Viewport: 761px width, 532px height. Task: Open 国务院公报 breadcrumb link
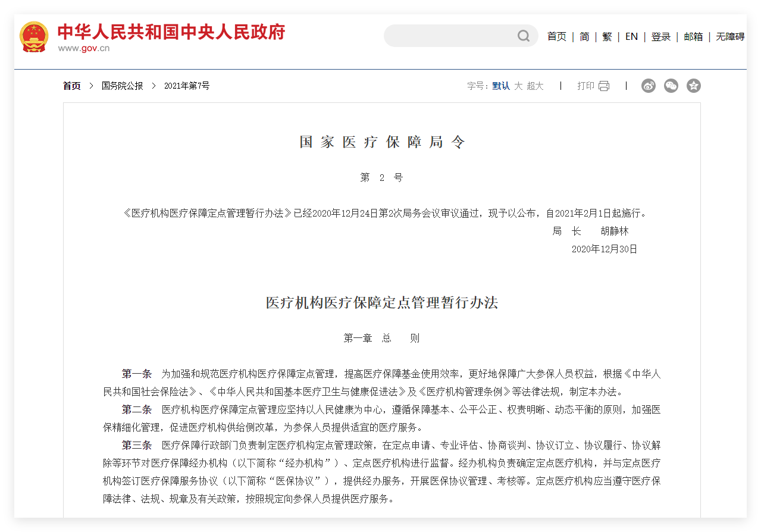(x=122, y=86)
